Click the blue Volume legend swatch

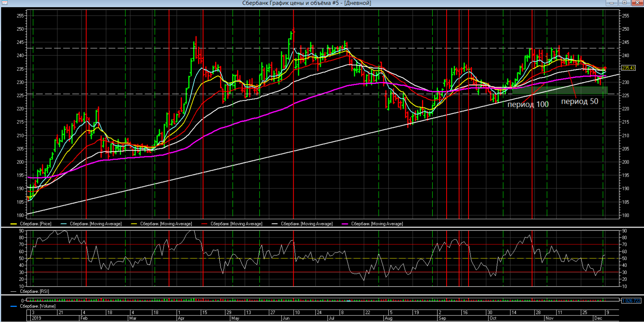(x=14, y=306)
